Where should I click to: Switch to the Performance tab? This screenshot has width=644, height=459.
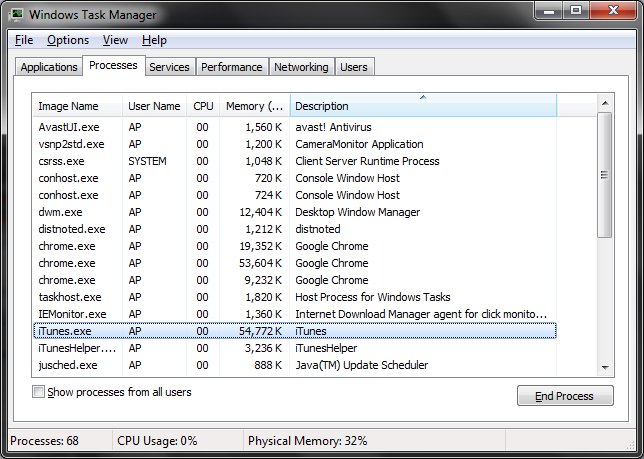click(231, 67)
